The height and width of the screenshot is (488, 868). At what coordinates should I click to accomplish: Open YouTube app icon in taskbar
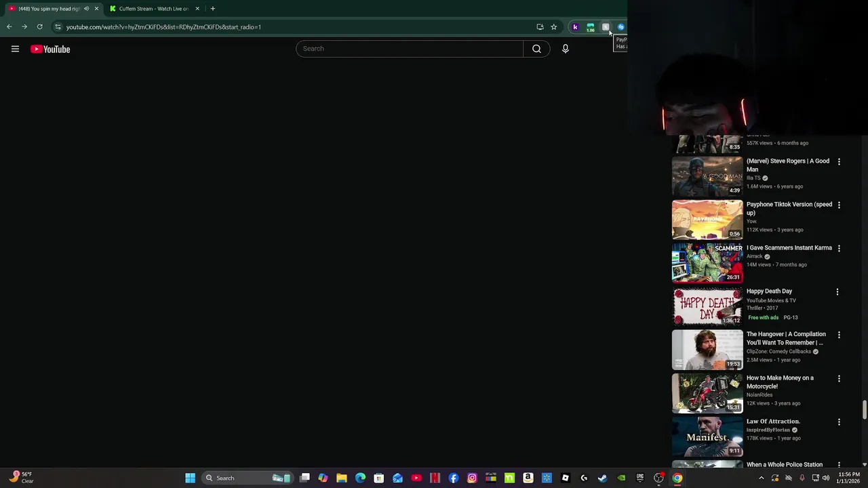416,478
